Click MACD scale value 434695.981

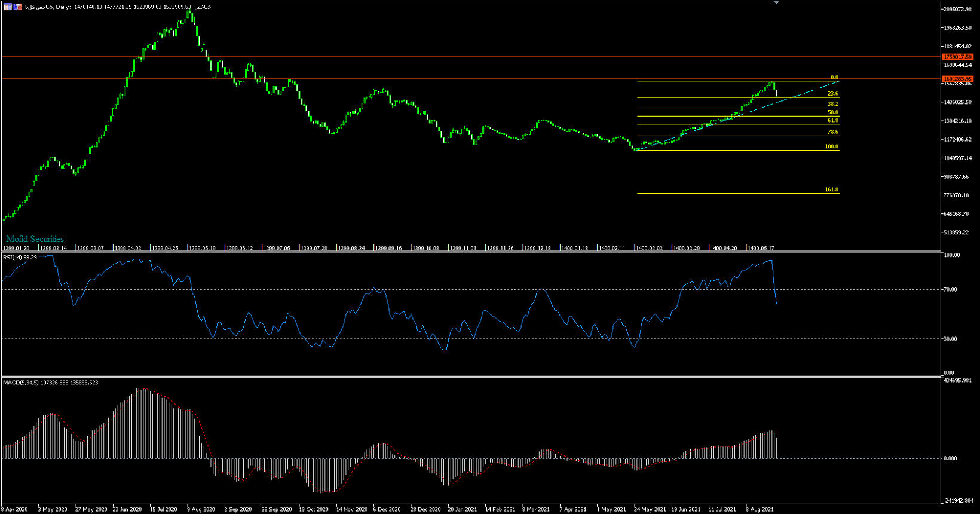click(958, 380)
